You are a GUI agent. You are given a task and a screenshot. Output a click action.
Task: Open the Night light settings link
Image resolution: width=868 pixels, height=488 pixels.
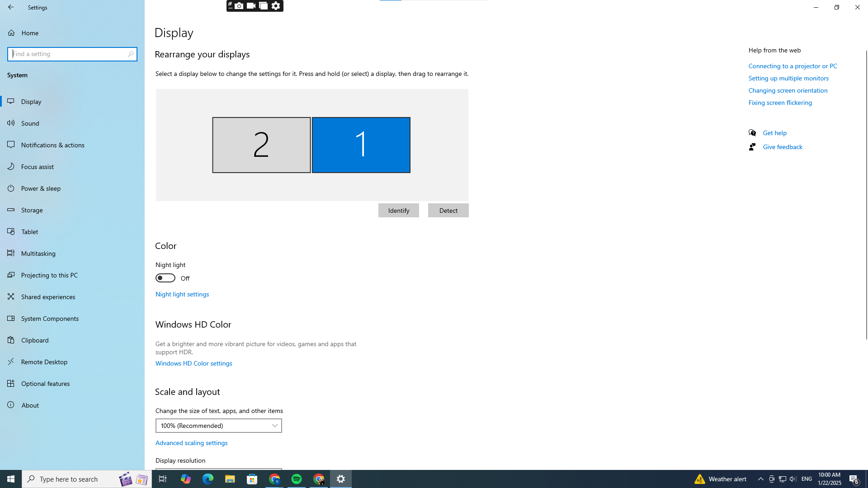[182, 294]
